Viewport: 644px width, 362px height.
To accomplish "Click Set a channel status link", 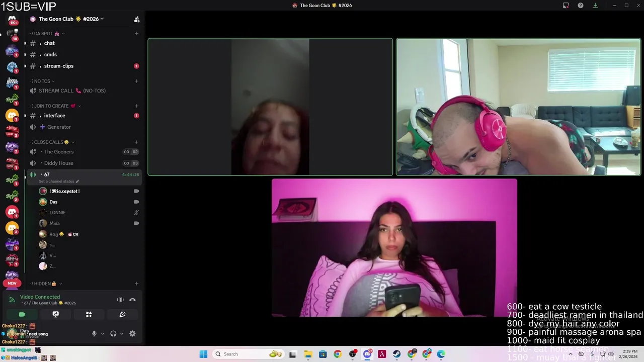I will click(59, 181).
